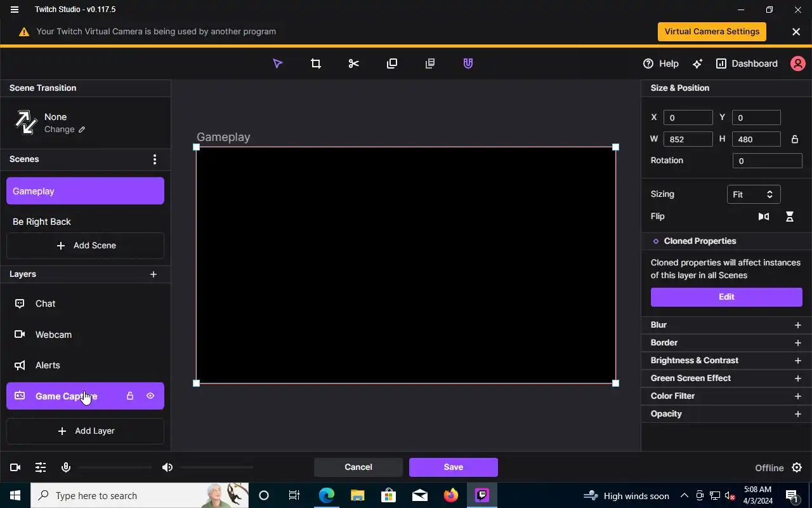Expand the Opacity section

point(726,414)
